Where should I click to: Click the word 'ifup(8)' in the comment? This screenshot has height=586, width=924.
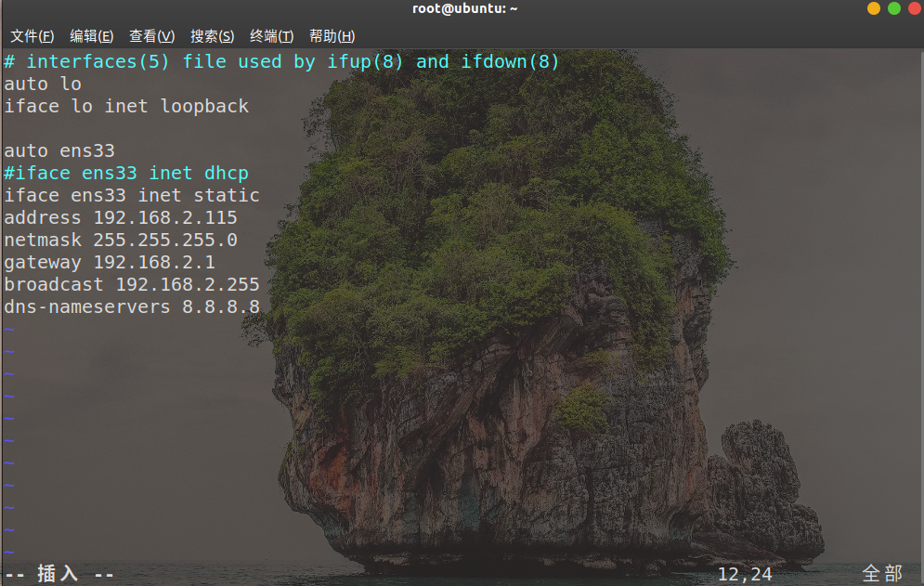point(365,61)
